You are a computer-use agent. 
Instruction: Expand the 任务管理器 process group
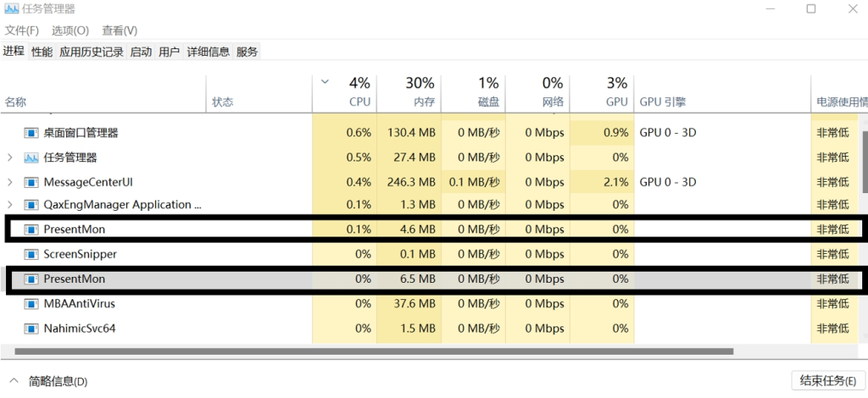(x=10, y=158)
